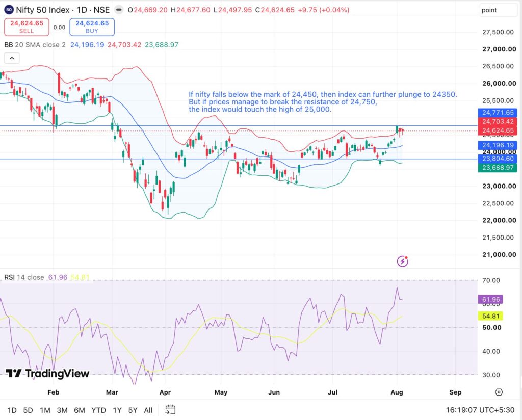Select the 1D time range
Image resolution: width=522 pixels, height=420 pixels.
[x=12, y=410]
